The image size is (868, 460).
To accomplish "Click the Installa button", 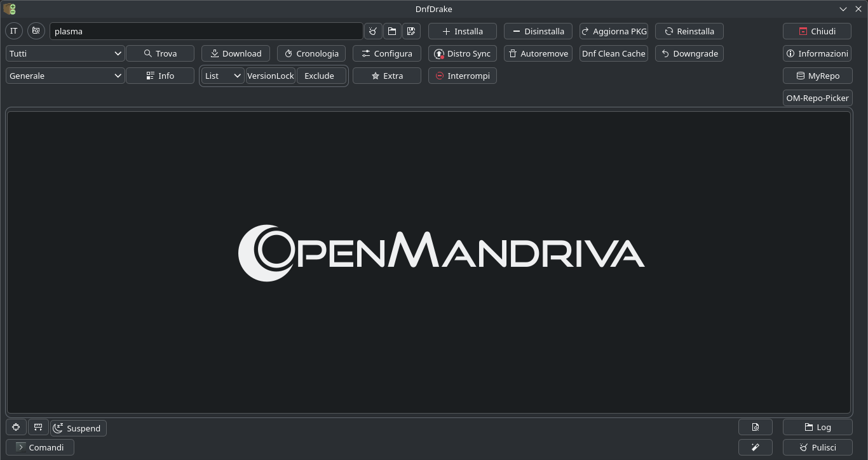I will pos(463,31).
